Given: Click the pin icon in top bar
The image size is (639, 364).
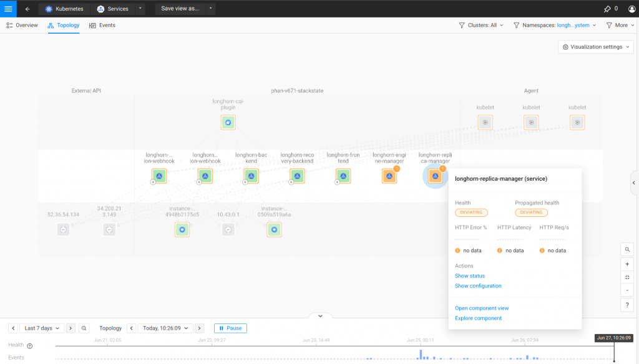Looking at the screenshot, I should [607, 9].
